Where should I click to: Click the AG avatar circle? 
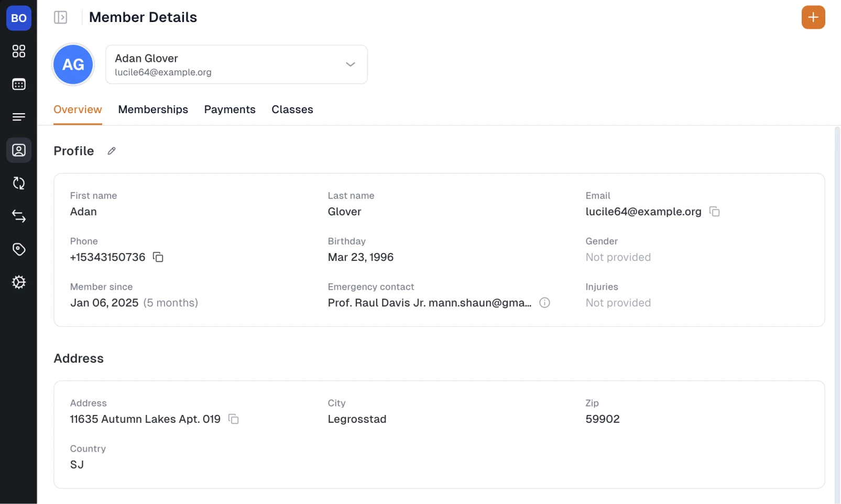coord(73,64)
